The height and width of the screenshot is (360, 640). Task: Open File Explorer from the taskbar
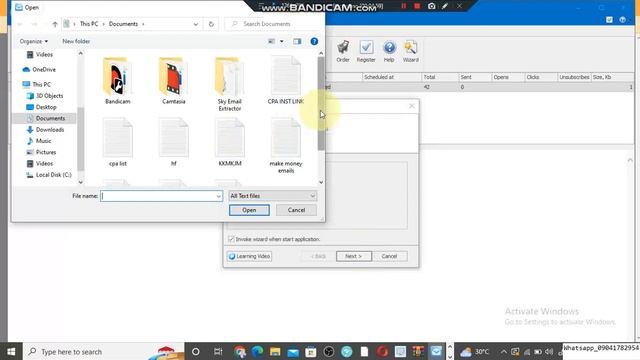275,351
